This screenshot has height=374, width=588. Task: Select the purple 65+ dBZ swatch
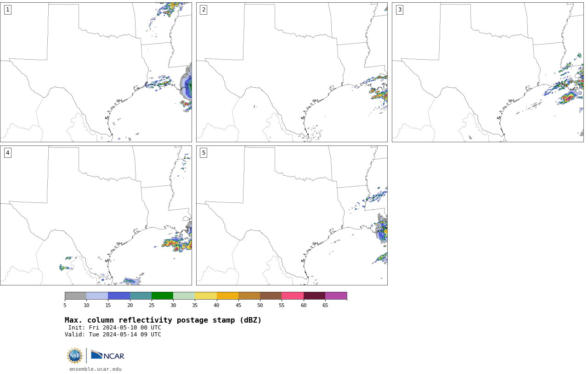pos(336,296)
